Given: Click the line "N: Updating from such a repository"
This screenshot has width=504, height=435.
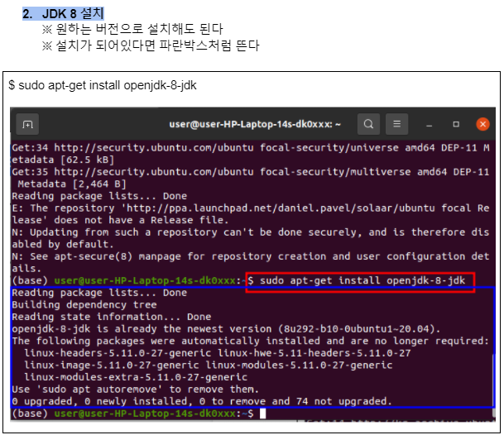Looking at the screenshot, I should pos(251,232).
